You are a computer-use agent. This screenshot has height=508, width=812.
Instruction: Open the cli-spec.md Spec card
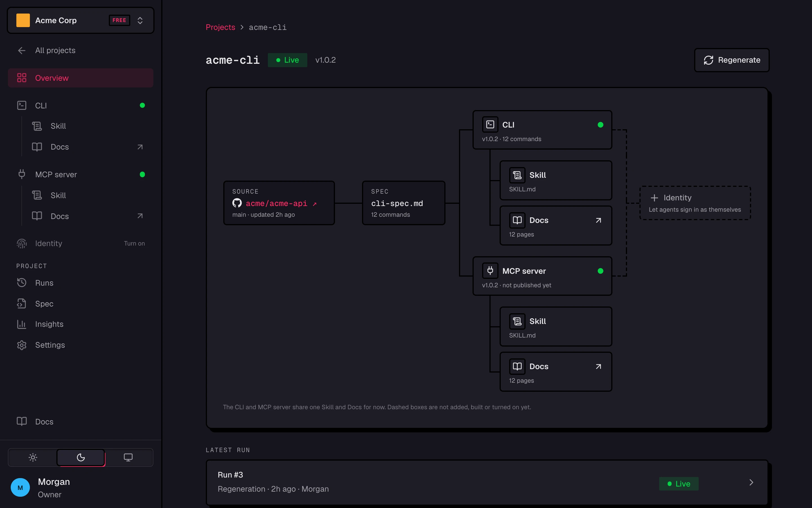tap(404, 203)
